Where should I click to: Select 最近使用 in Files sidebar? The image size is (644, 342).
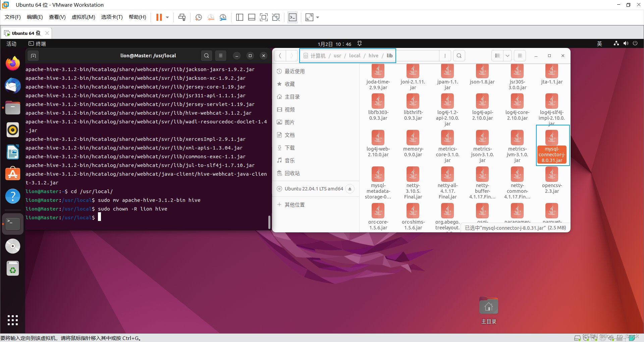point(315,71)
